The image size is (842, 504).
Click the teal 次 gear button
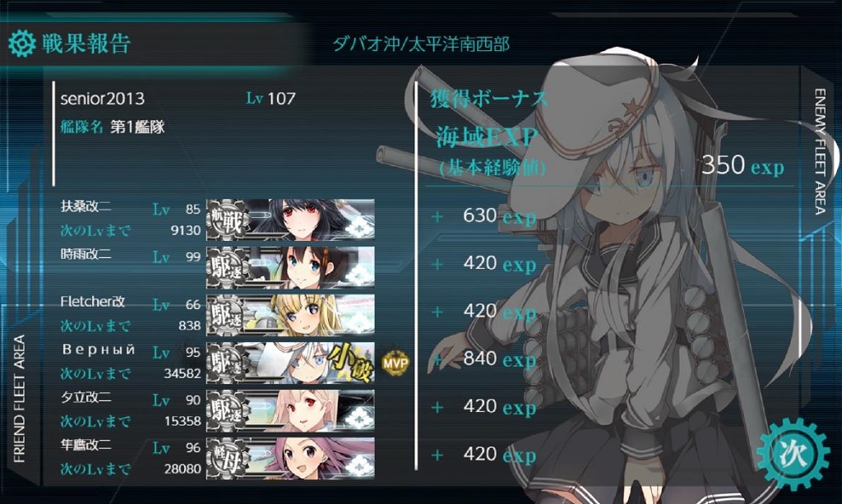pos(792,455)
